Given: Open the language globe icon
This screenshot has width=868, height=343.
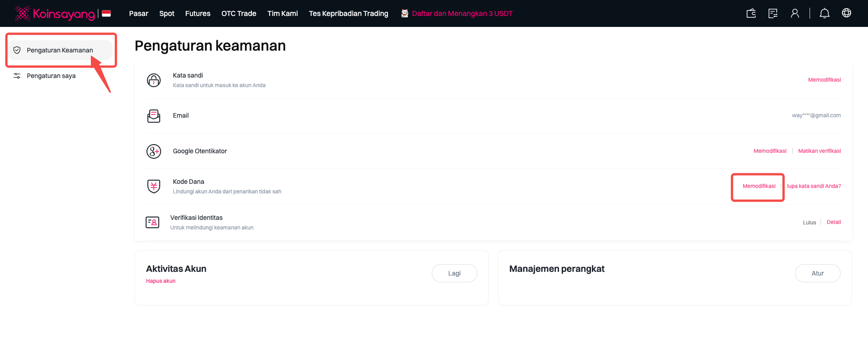Looking at the screenshot, I should 846,13.
